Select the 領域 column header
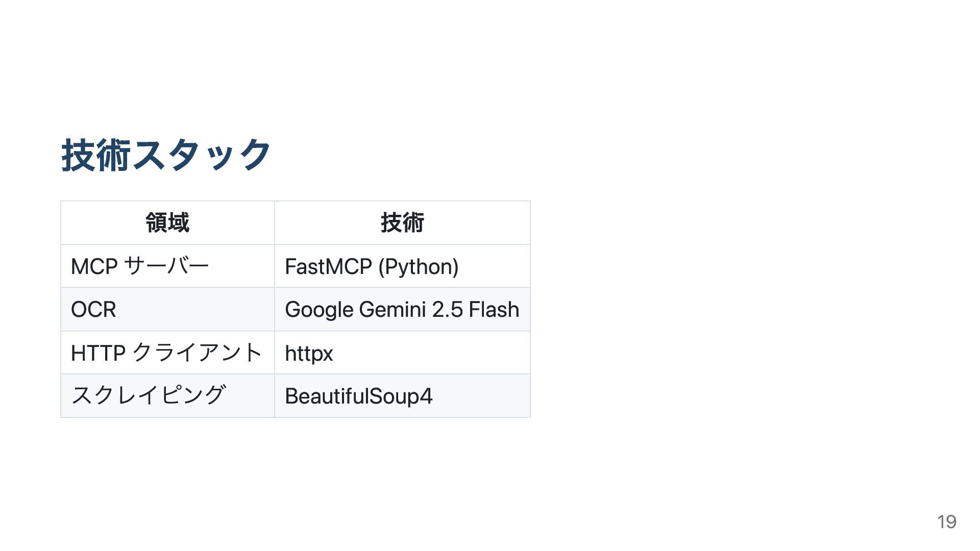 coord(167,222)
